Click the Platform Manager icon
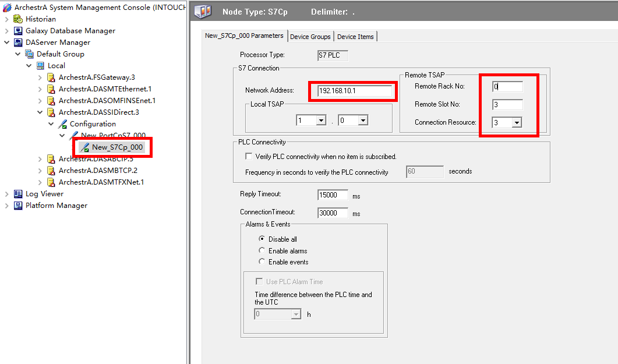Image resolution: width=618 pixels, height=364 pixels. 17,205
